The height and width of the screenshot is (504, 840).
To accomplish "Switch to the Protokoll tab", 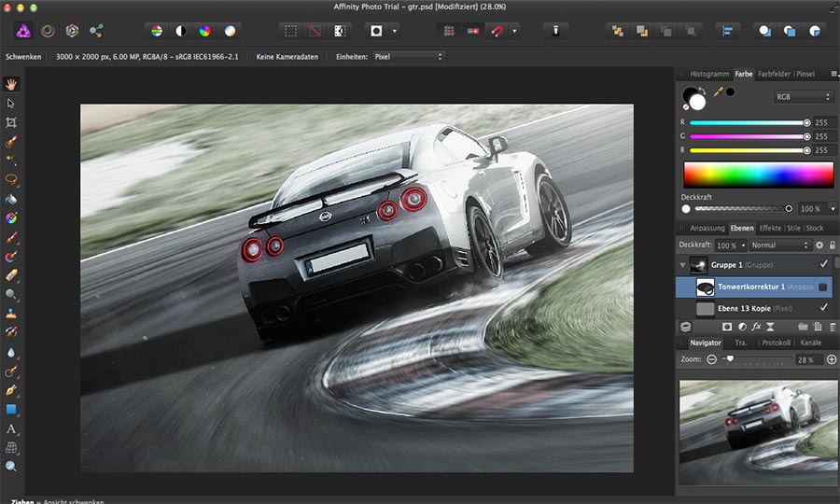I will point(776,343).
